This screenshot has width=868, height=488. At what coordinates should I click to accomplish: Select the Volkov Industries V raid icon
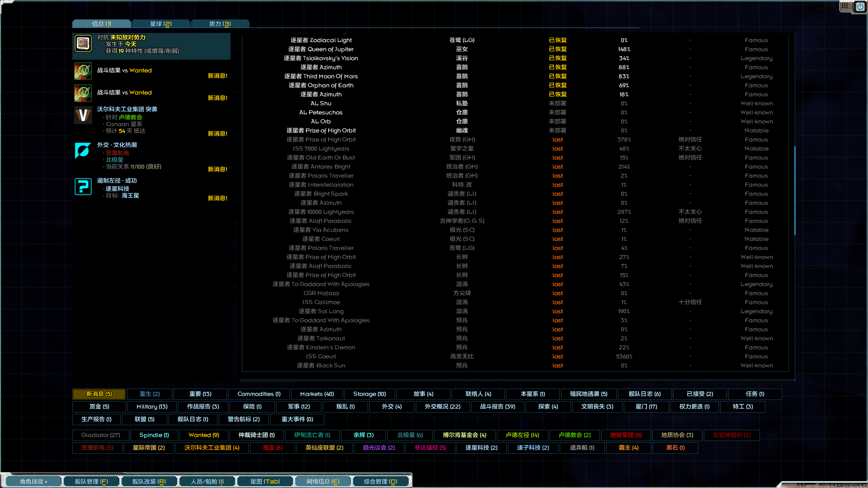click(x=83, y=115)
